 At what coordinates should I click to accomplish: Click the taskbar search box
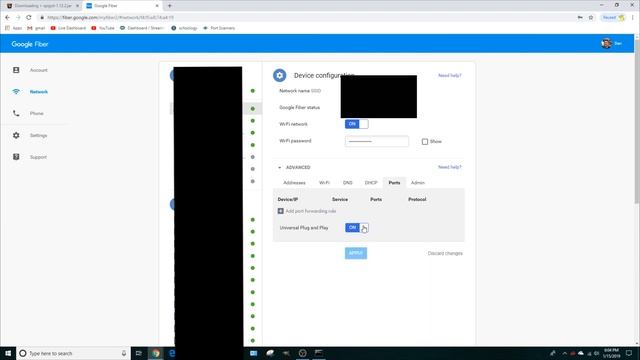(73, 353)
